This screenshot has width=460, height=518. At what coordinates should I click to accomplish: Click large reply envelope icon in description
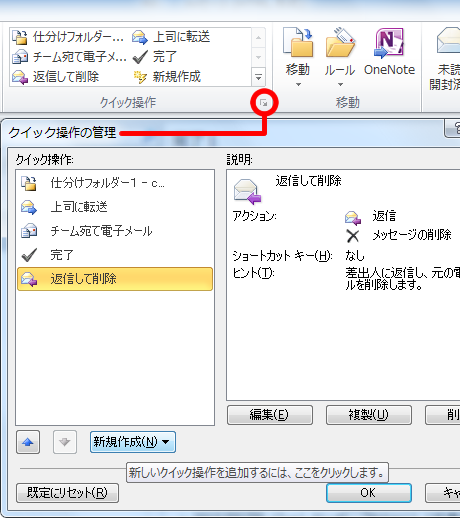(x=247, y=191)
